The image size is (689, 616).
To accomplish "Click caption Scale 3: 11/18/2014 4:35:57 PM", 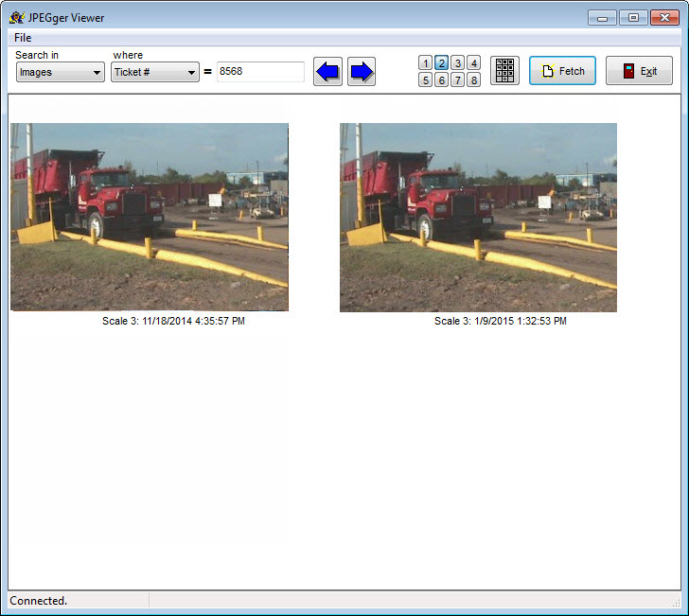I will click(x=173, y=321).
